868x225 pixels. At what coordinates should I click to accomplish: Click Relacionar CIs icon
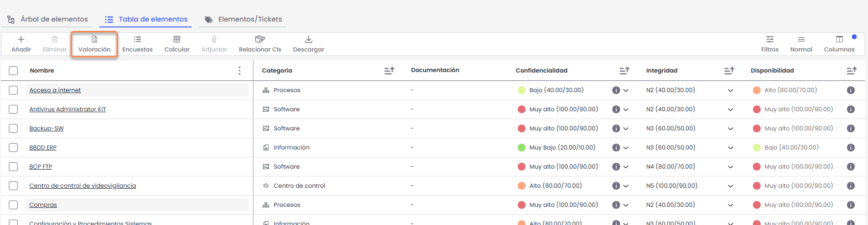coord(260,40)
